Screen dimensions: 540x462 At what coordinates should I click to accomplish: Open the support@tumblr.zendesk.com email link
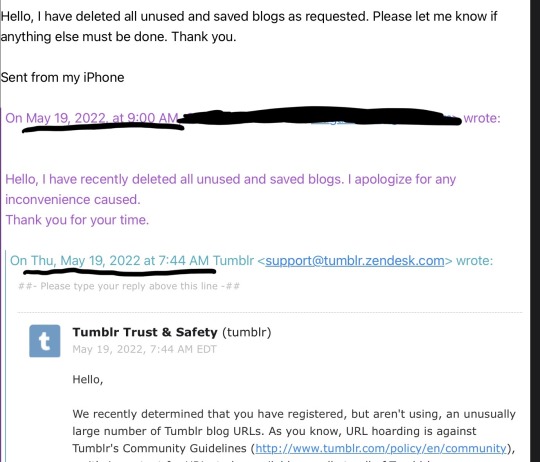(355, 261)
